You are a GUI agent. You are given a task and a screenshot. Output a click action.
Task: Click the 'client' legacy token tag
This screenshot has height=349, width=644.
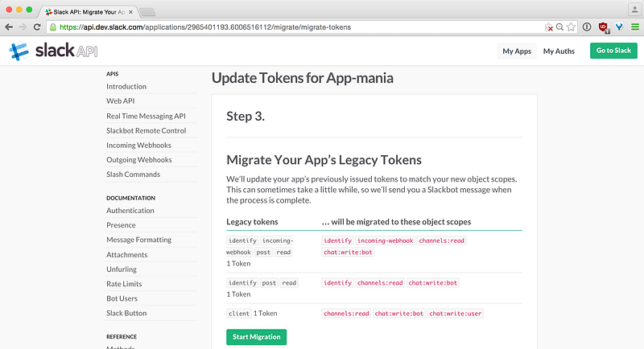pos(238,314)
